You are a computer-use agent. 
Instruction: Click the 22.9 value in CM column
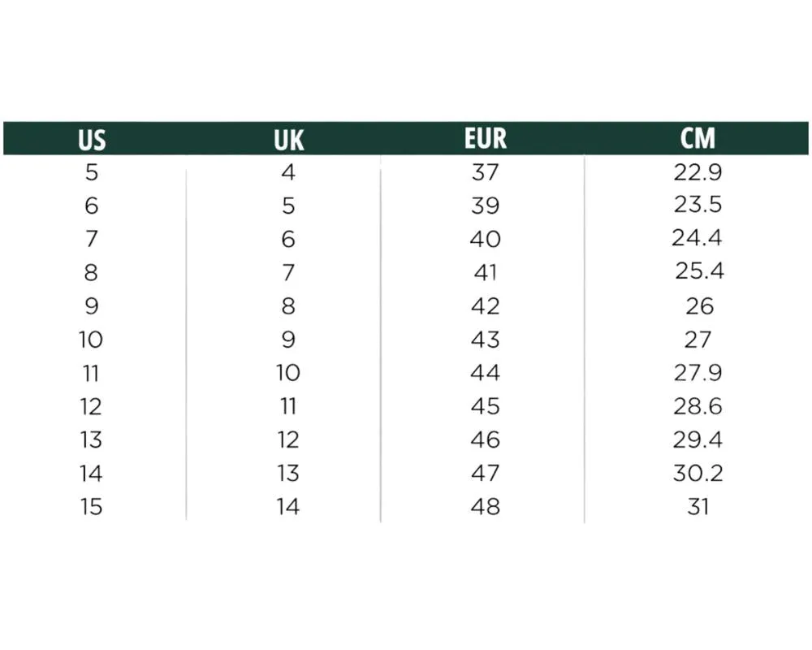(x=698, y=172)
